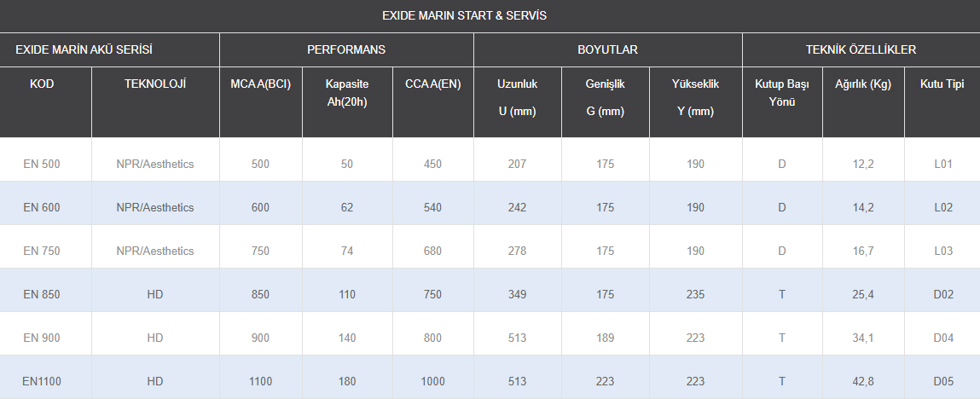
Task: Click CCA value 450
Action: 432,165
